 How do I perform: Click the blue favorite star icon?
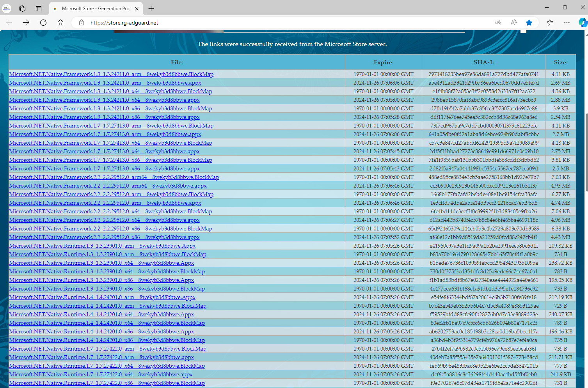529,23
